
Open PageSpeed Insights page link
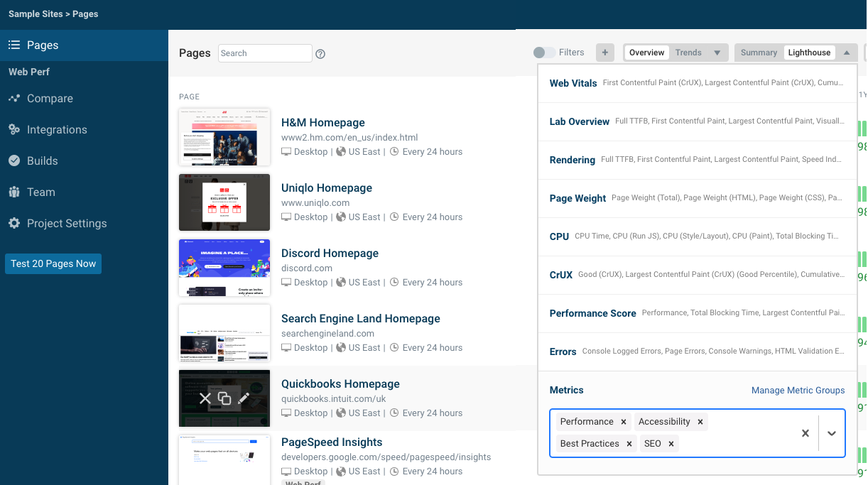[332, 442]
